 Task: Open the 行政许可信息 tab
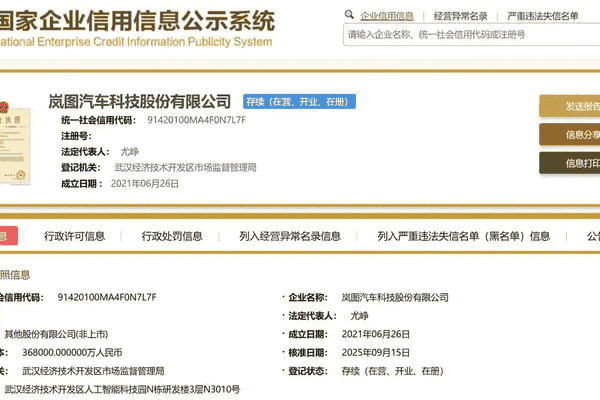click(74, 236)
